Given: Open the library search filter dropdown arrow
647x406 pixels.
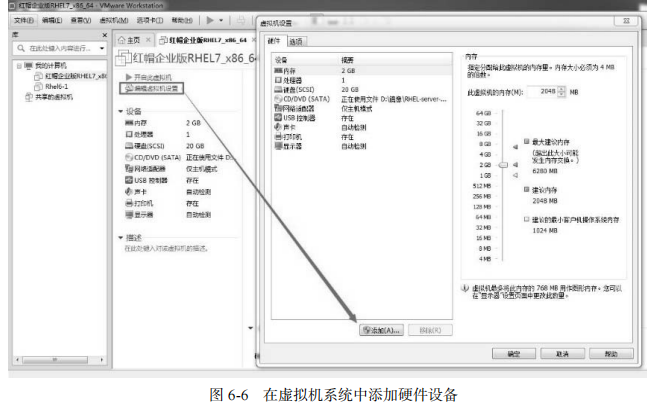Looking at the screenshot, I should [102, 49].
